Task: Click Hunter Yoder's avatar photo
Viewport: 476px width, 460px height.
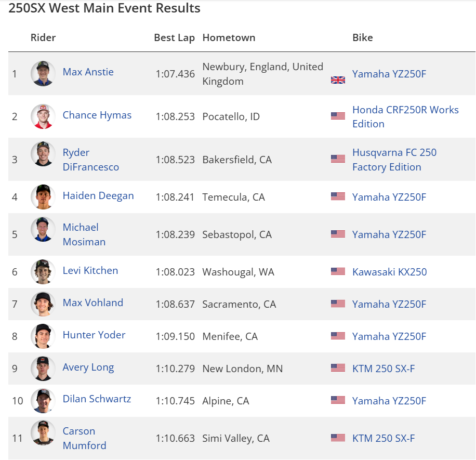Action: 43,336
